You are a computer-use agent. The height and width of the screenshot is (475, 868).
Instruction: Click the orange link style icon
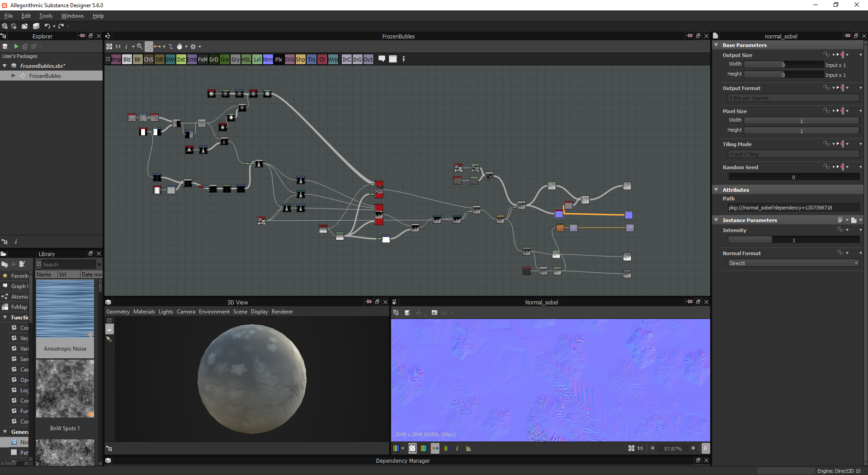tap(157, 47)
